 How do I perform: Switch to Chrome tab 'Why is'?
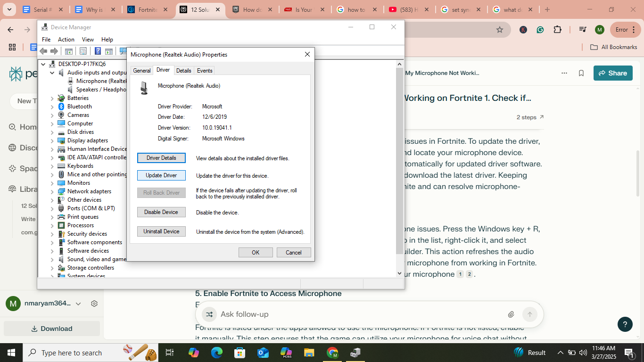pos(94,9)
